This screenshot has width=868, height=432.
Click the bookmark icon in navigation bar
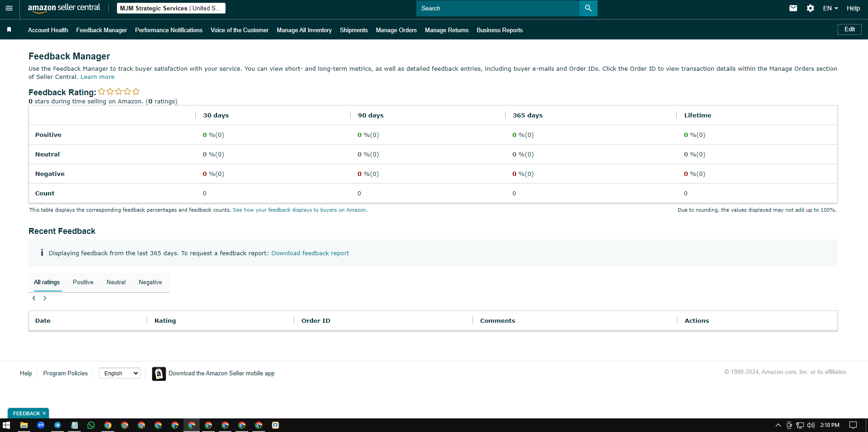pos(9,29)
